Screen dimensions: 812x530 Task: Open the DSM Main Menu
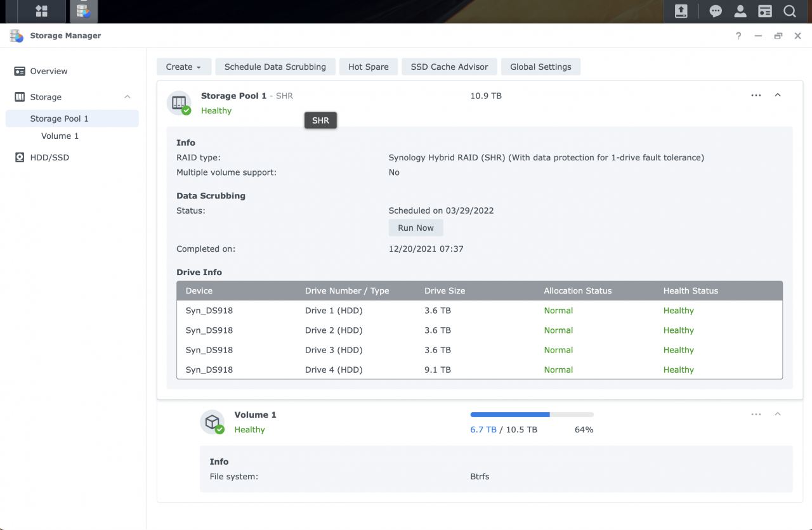point(41,11)
